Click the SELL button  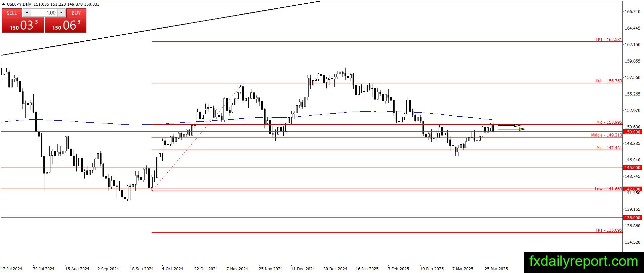[12, 13]
